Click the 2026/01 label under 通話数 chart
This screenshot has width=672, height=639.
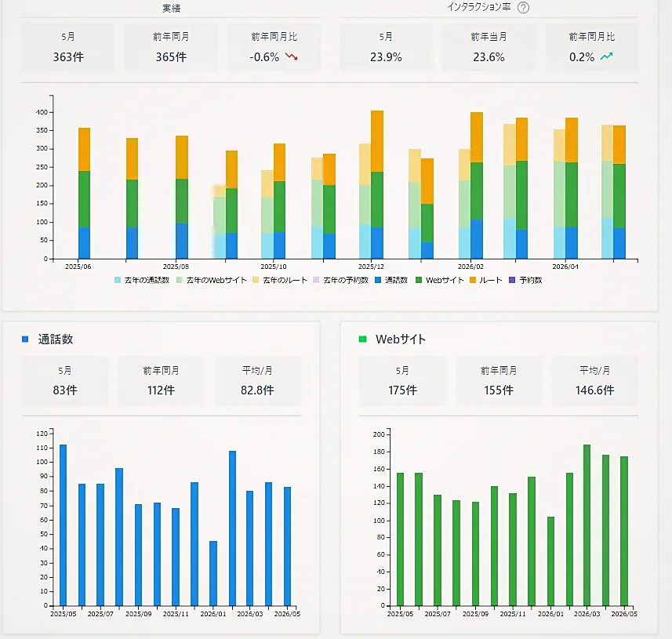[x=213, y=614]
